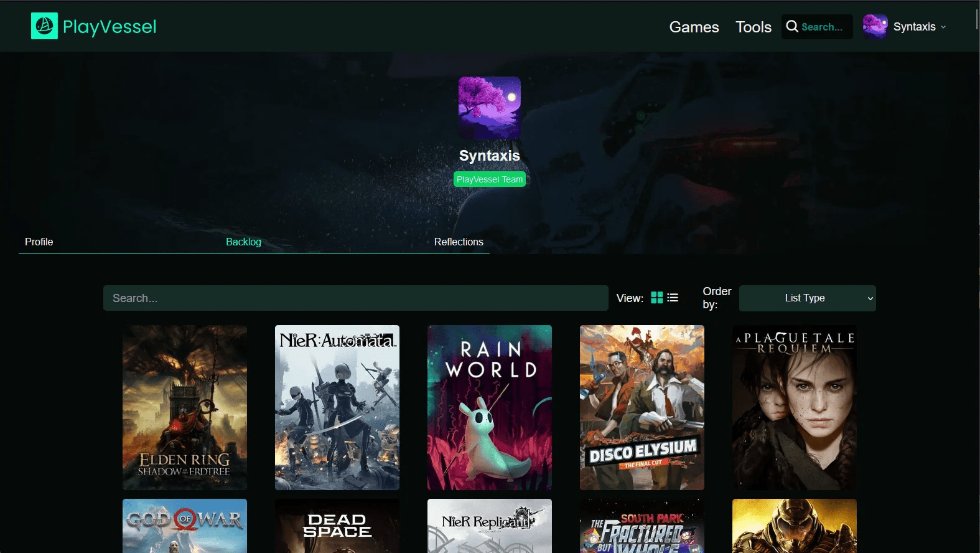The height and width of the screenshot is (553, 980).
Task: Switch to grid view
Action: click(657, 298)
